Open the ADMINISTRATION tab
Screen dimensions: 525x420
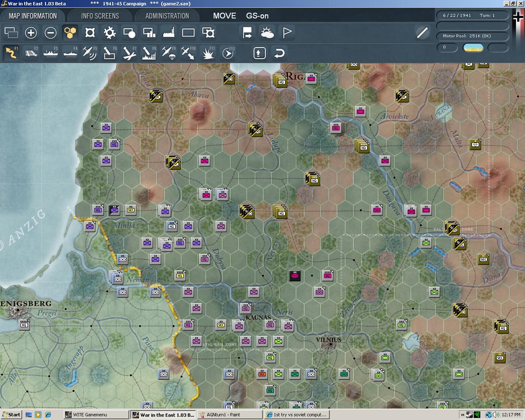(x=167, y=16)
